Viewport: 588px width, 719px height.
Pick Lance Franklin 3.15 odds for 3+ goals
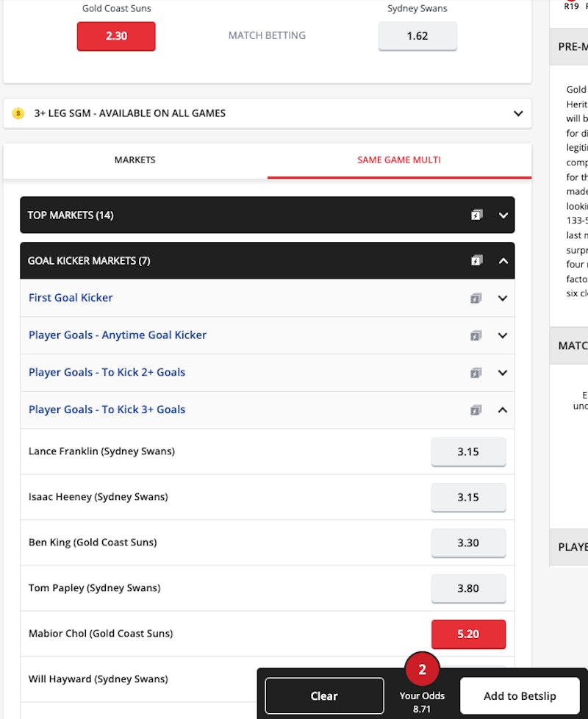coord(468,452)
